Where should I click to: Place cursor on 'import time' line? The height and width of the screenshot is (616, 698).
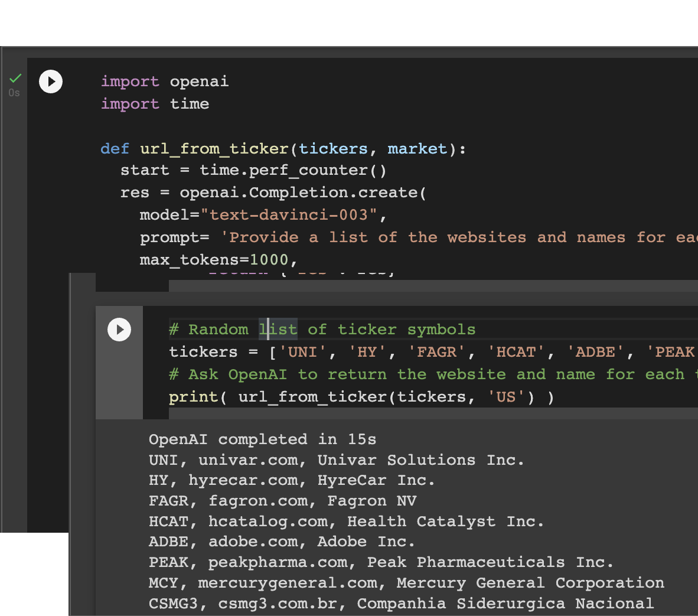[x=155, y=104]
